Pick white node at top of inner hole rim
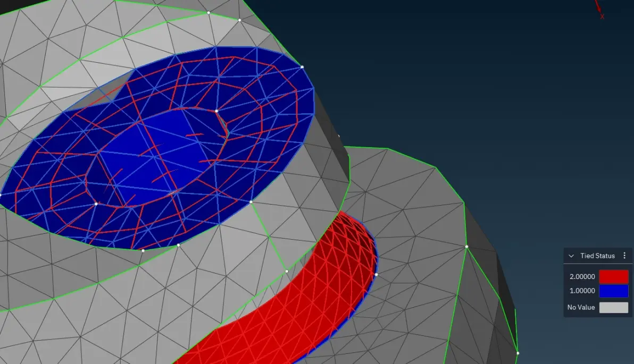Viewport: 634px width, 364px height. [216, 111]
